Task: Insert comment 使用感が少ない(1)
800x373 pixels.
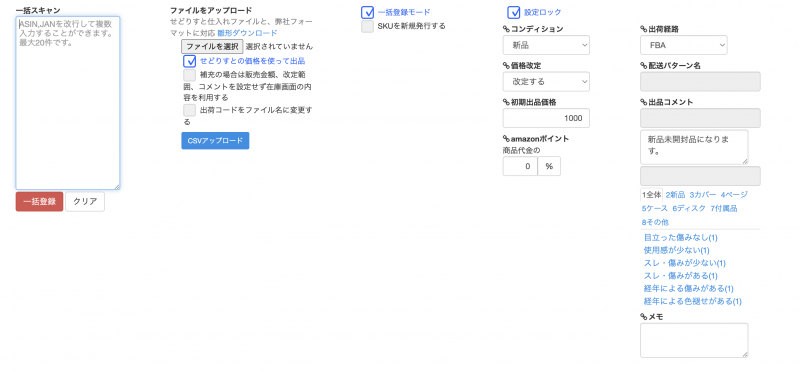Action: pyautogui.click(x=677, y=251)
